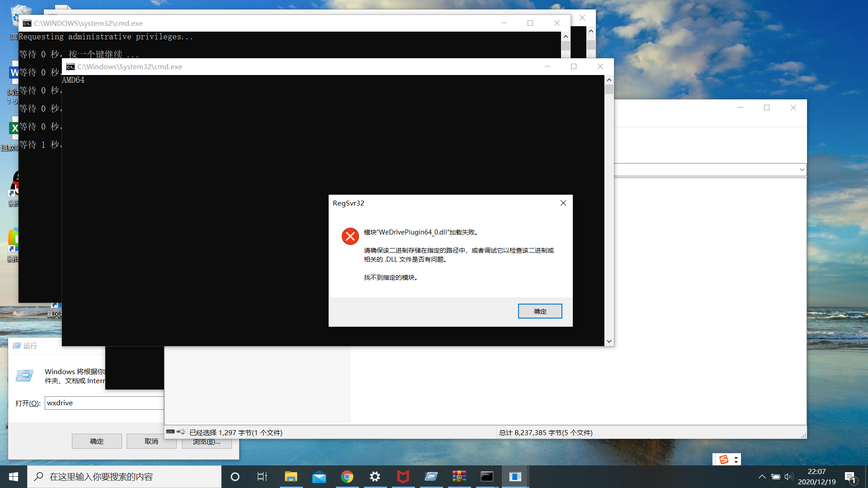Launch Google Chrome from the taskbar

347,477
